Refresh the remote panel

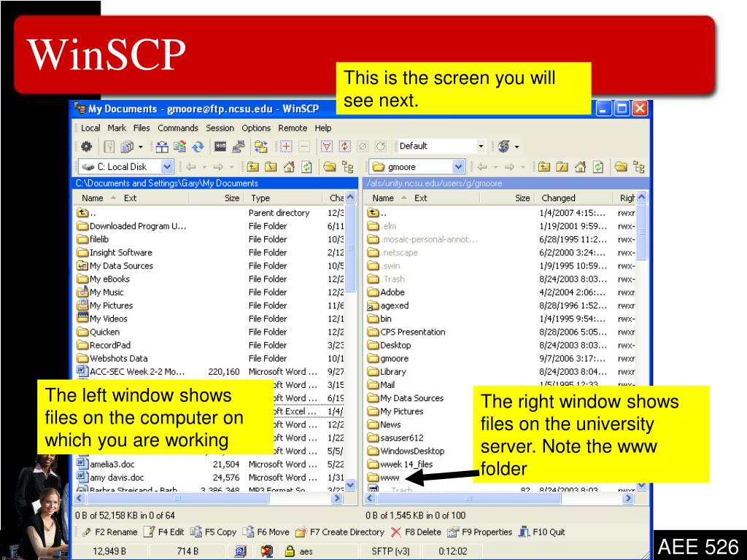598,167
